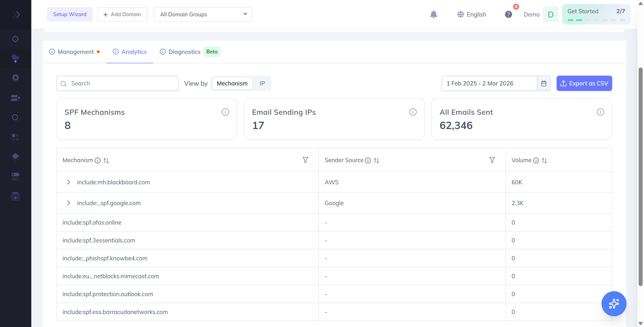Click the Setup Wizard button
The height and width of the screenshot is (327, 644).
pyautogui.click(x=70, y=14)
